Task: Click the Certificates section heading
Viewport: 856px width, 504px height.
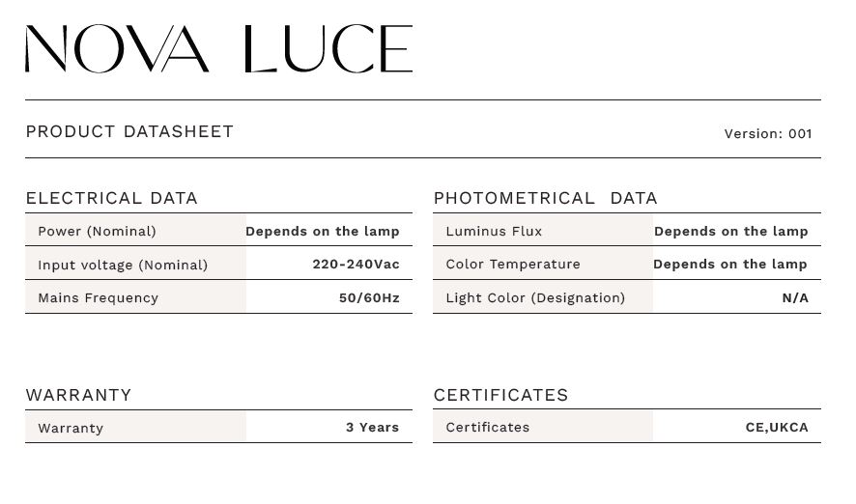Action: 500,395
